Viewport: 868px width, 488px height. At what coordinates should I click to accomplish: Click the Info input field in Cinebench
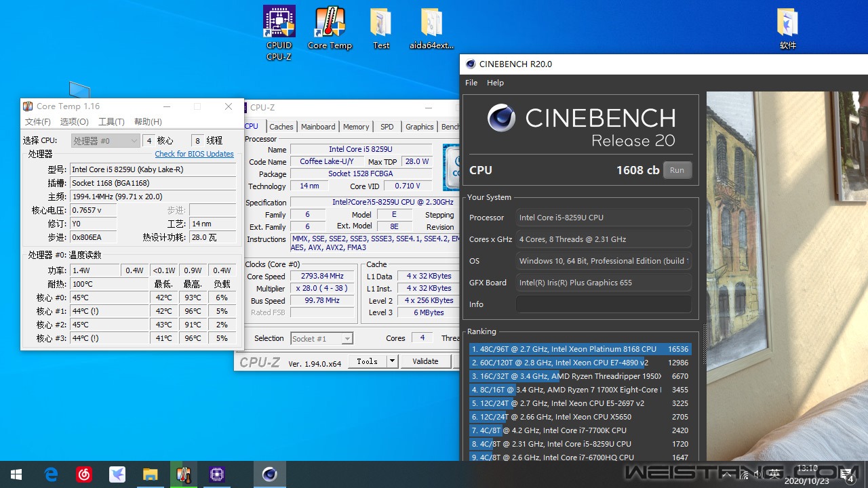(604, 304)
